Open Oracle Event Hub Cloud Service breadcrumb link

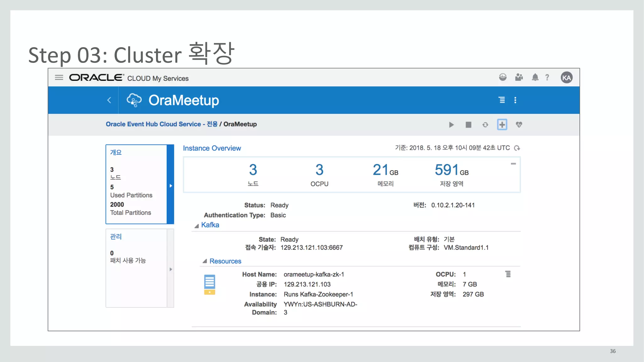(162, 124)
